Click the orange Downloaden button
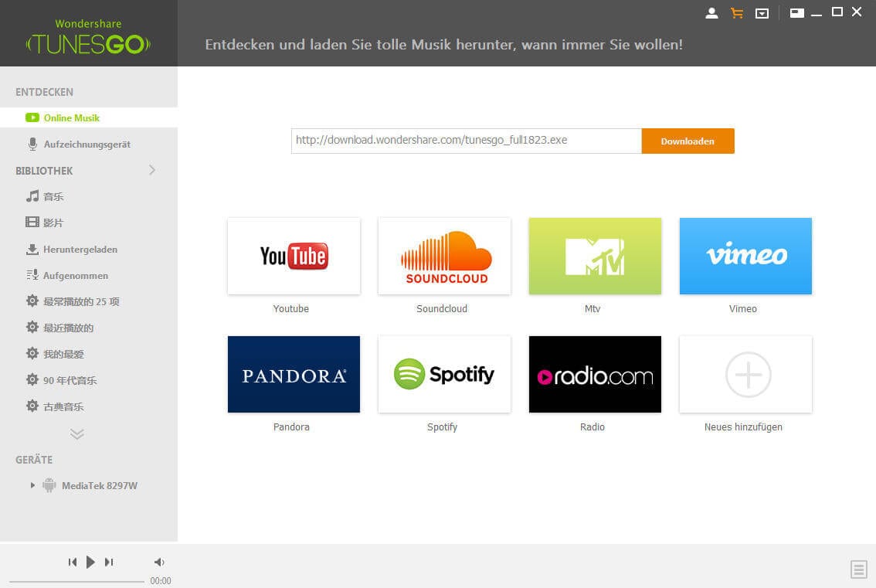The width and height of the screenshot is (876, 588). click(688, 141)
